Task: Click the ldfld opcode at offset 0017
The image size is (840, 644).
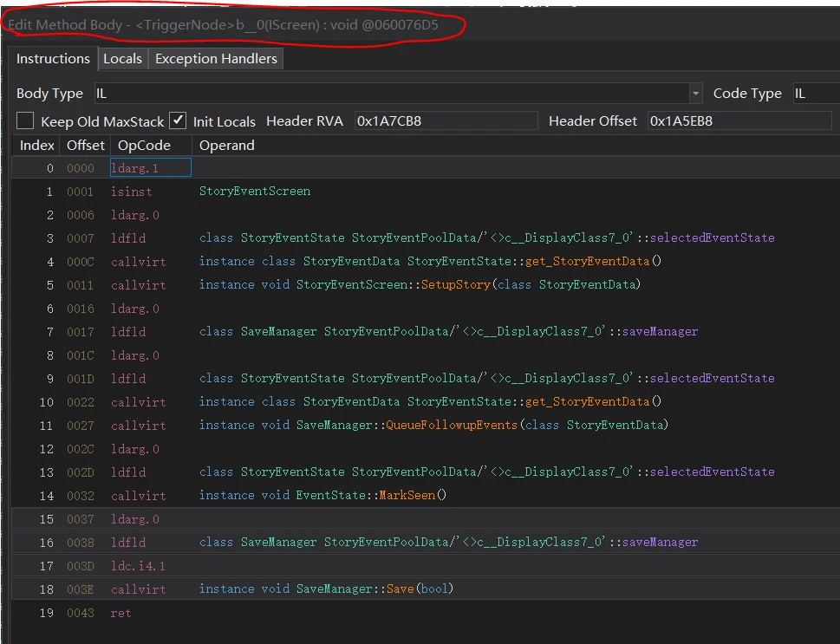Action: pos(128,332)
